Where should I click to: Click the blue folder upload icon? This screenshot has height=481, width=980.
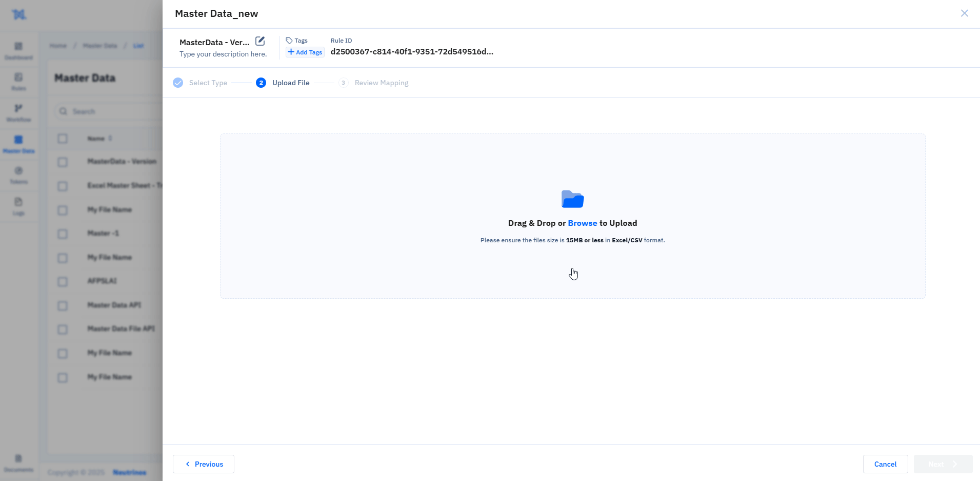[573, 199]
